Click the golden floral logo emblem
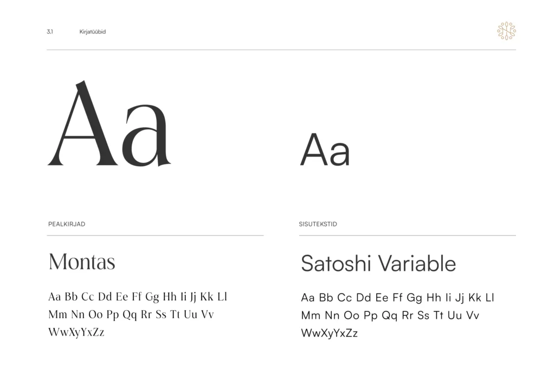Image resolution: width=555 pixels, height=392 pixels. tap(507, 31)
